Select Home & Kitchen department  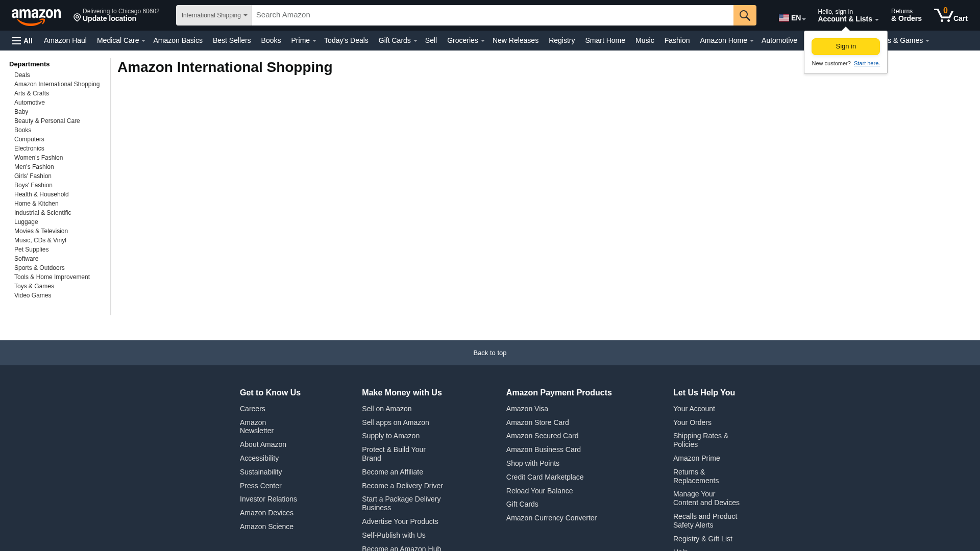click(36, 204)
